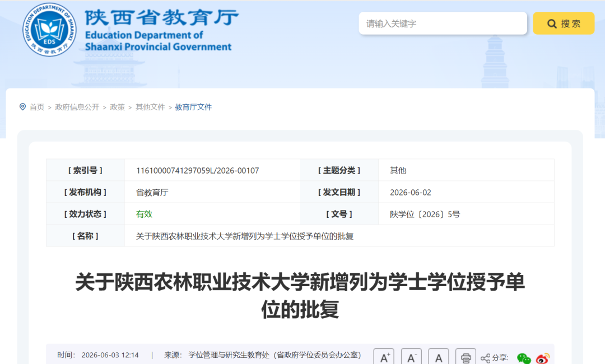Click the index number 11610000741297059L/2026-00107
The height and width of the screenshot is (364, 605).
point(198,170)
